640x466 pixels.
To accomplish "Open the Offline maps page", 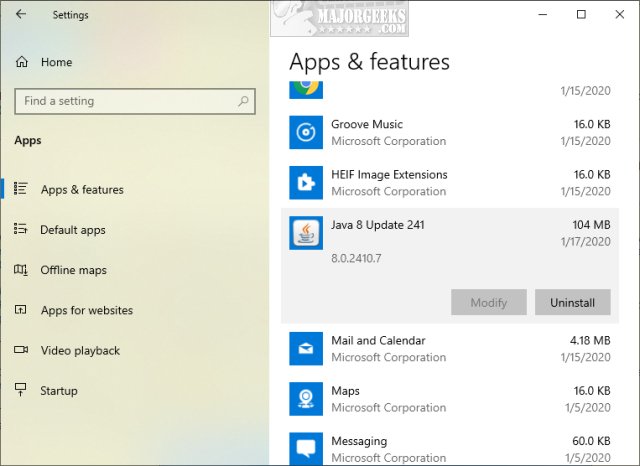I will [x=73, y=270].
